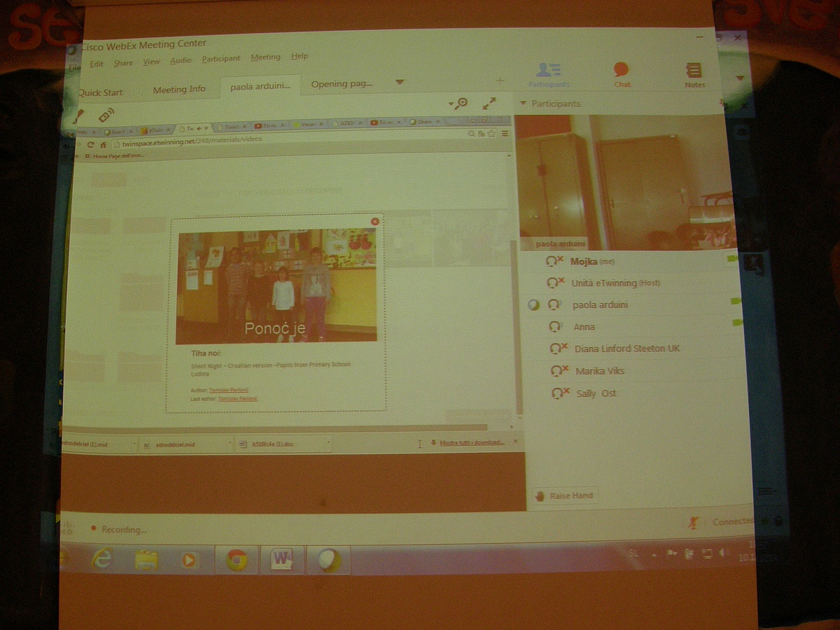Select participant Anna
The height and width of the screenshot is (630, 840).
click(x=584, y=326)
